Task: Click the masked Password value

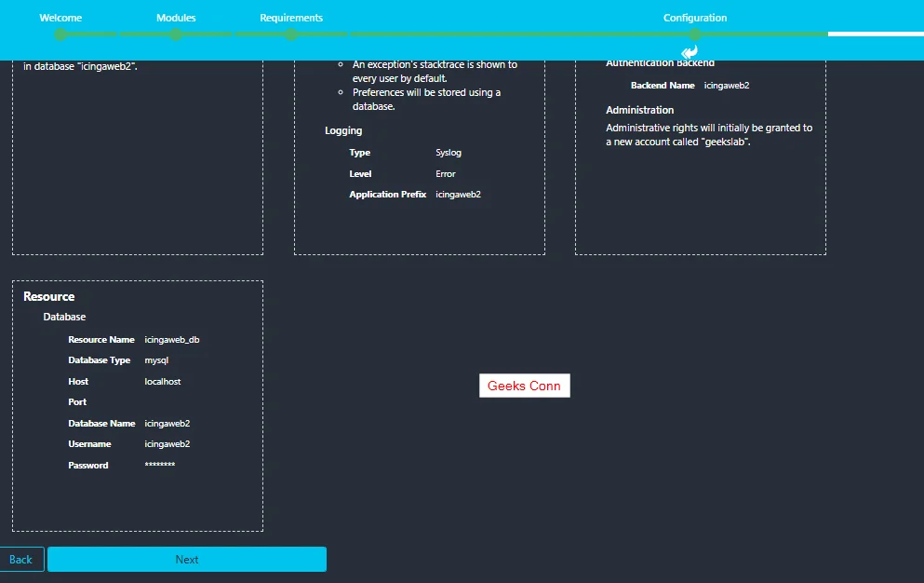Action: 159,465
